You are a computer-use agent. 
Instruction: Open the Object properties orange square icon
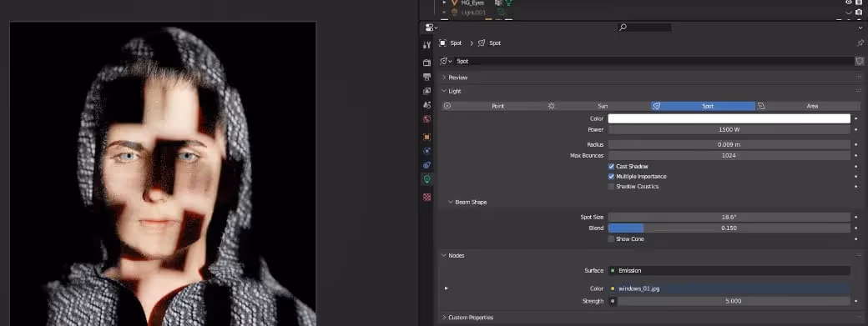(x=426, y=137)
